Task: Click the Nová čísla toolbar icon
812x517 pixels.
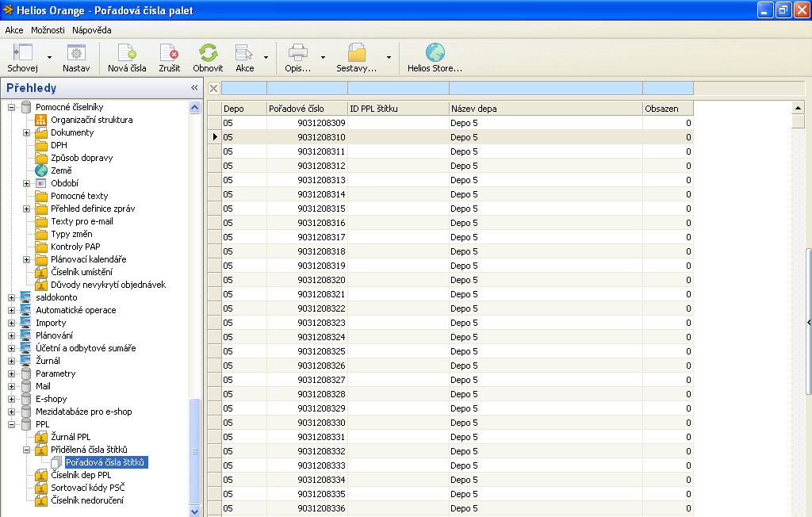Action: 127,52
